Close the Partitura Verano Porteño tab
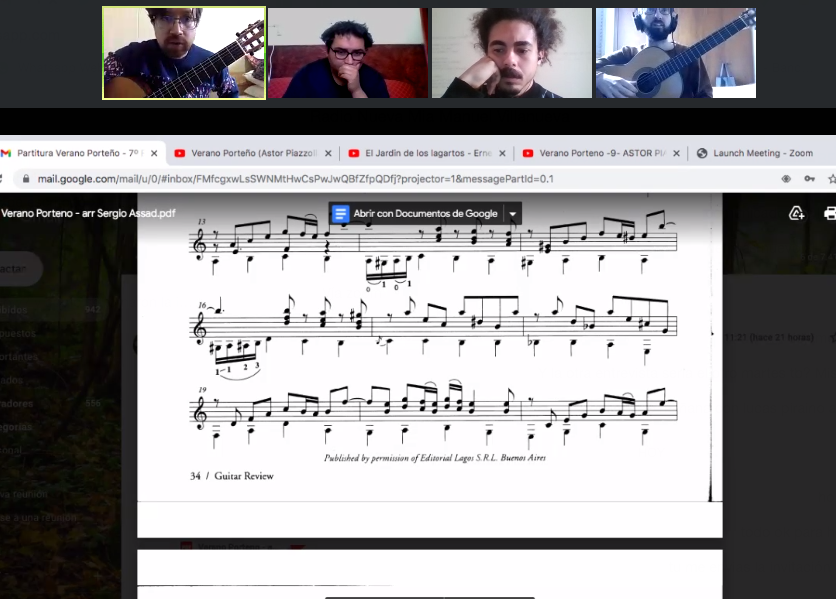836x599 pixels. pos(154,153)
